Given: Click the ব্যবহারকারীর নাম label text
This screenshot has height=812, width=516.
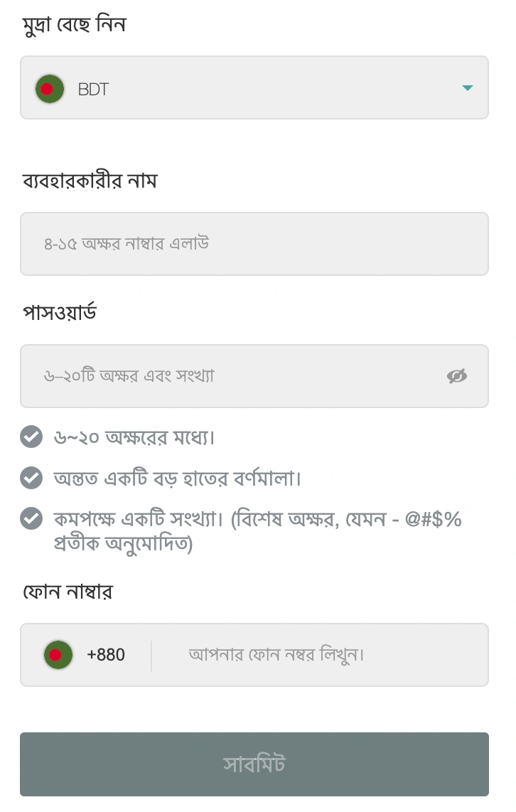Looking at the screenshot, I should tap(90, 181).
